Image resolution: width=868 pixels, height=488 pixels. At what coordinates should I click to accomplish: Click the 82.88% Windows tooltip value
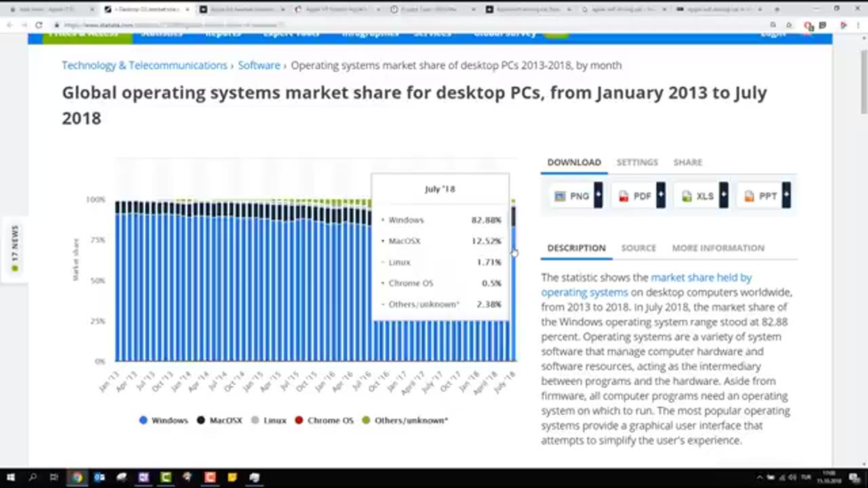(x=486, y=220)
